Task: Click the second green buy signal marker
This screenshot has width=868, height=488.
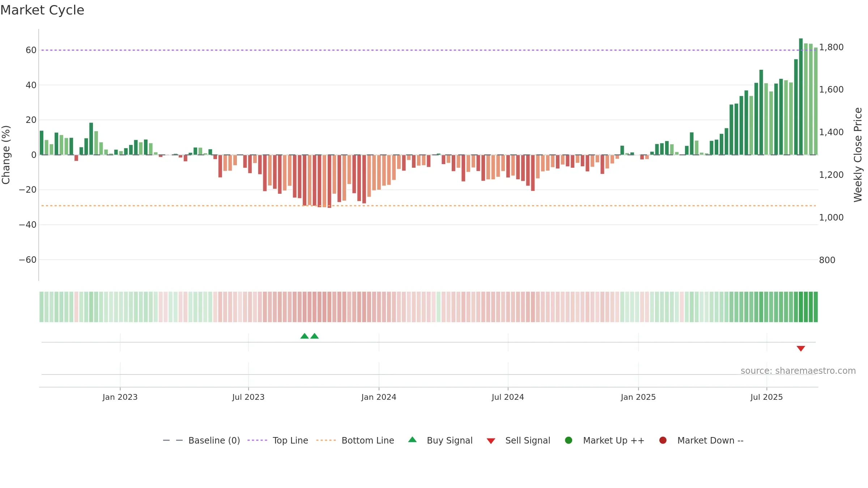Action: point(315,336)
